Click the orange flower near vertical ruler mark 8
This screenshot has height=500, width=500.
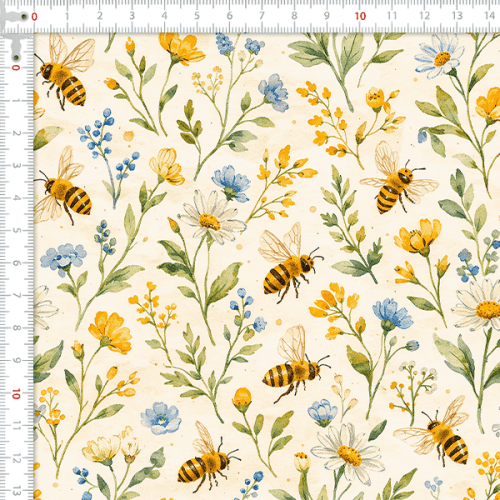111,332
